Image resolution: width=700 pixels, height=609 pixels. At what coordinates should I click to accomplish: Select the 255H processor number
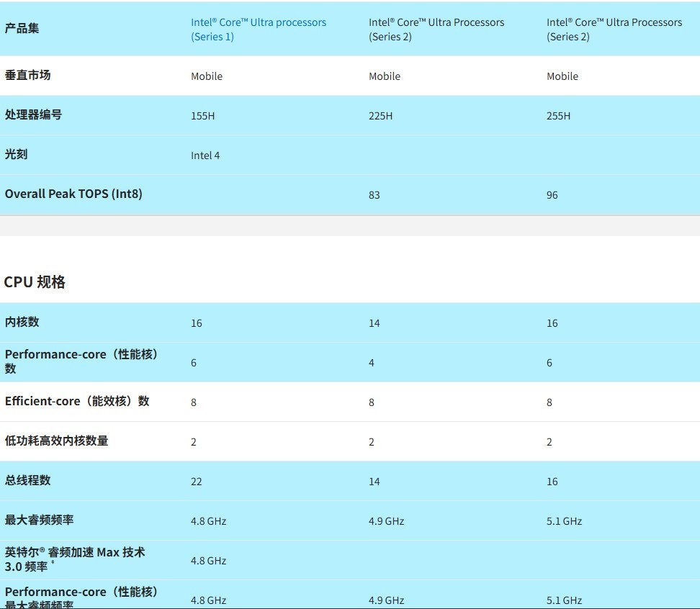558,116
